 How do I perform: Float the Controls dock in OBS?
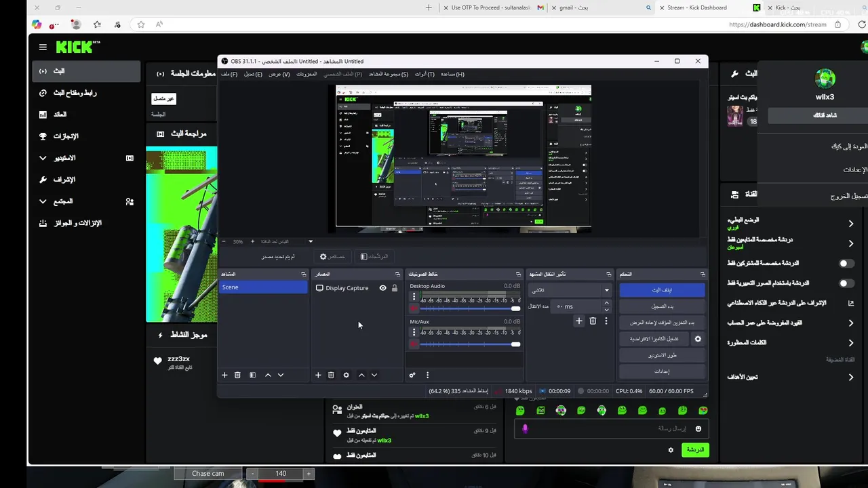point(702,274)
